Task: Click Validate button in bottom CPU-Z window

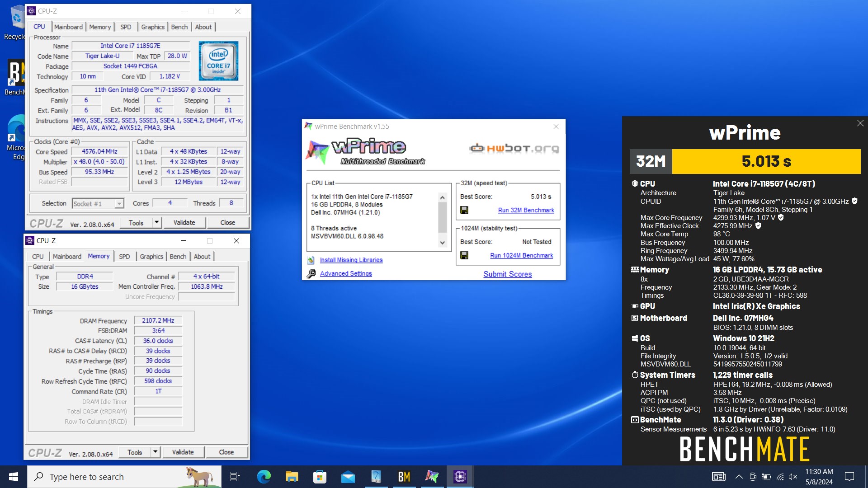Action: (183, 452)
